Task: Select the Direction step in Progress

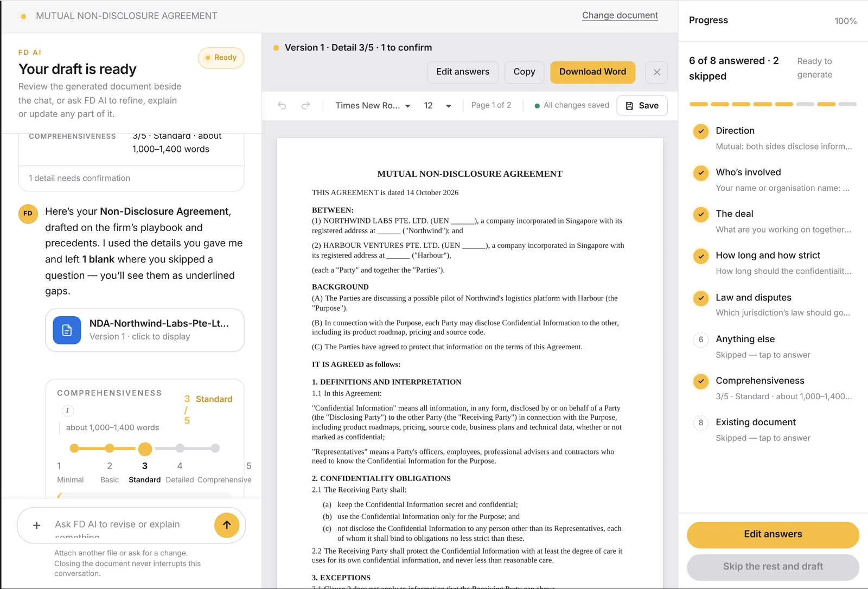Action: tap(773, 138)
